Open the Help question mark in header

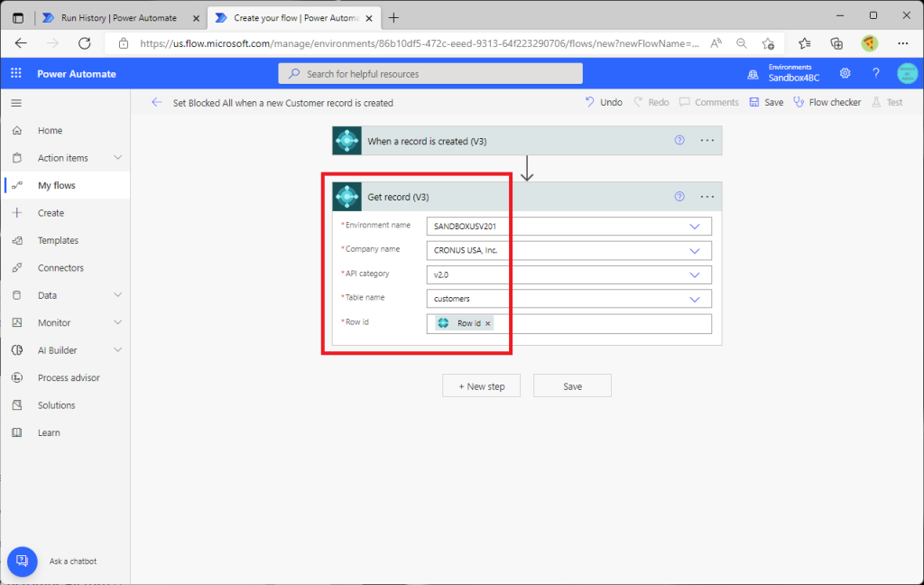pos(875,73)
